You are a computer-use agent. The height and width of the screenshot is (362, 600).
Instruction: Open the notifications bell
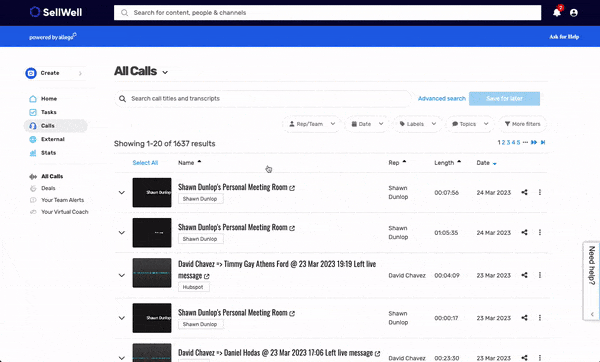coord(557,13)
